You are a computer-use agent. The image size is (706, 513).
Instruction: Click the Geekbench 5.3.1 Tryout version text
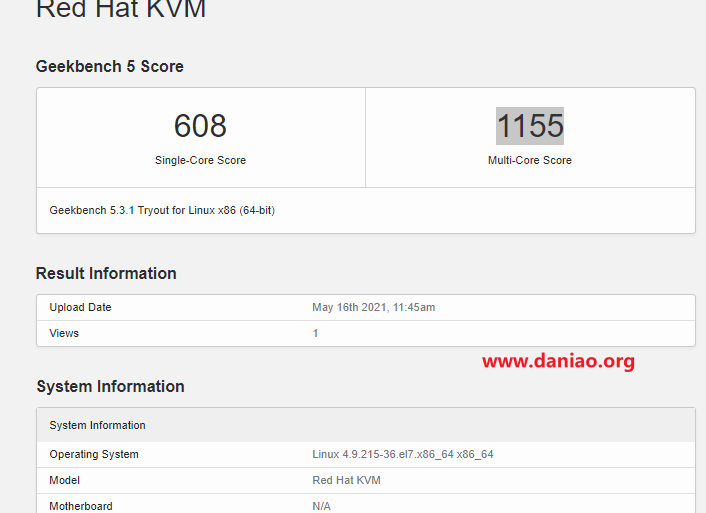(162, 210)
